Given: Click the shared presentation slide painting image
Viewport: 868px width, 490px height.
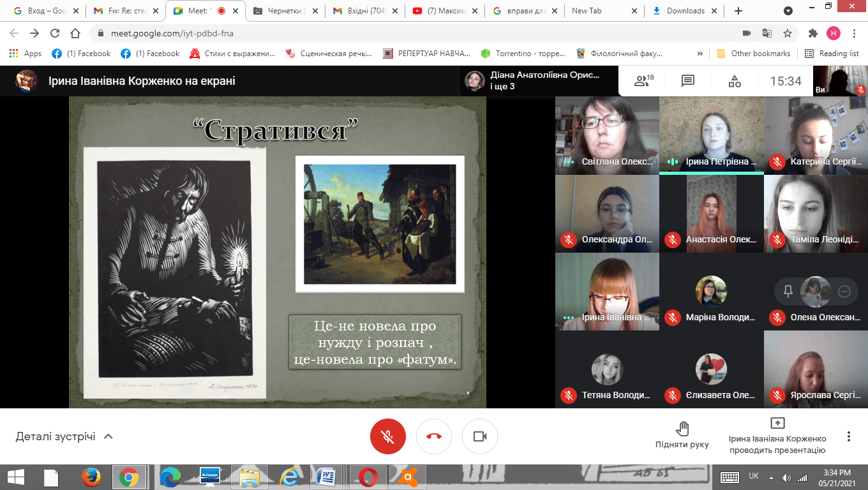Looking at the screenshot, I should click(x=380, y=224).
